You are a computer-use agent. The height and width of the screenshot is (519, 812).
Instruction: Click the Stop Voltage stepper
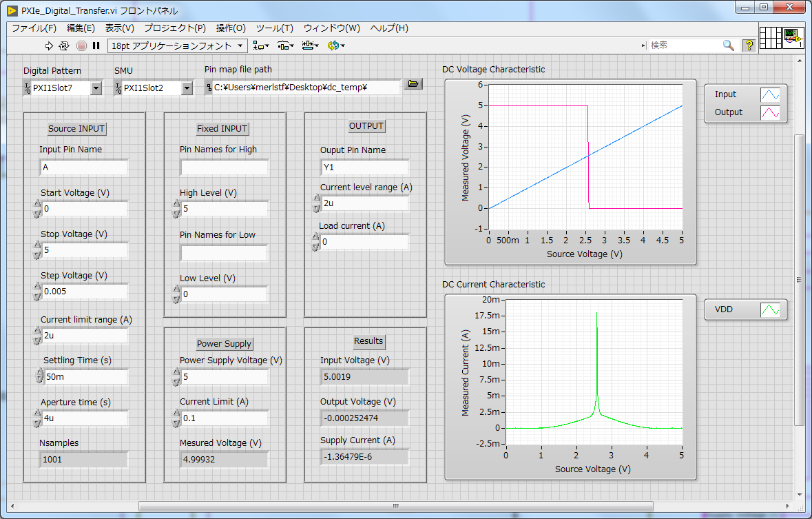[37, 250]
